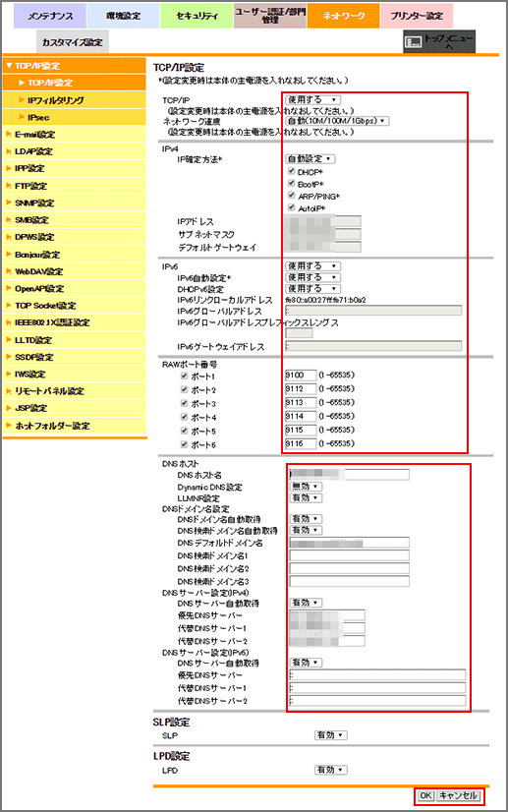
Task: Click the DNS検索ドメイン名1 field
Action: (349, 555)
